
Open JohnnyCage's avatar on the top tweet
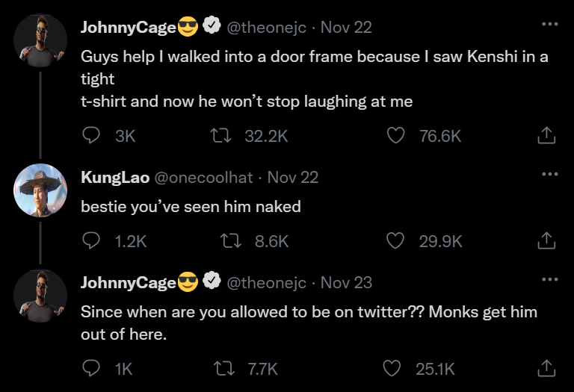[x=40, y=40]
